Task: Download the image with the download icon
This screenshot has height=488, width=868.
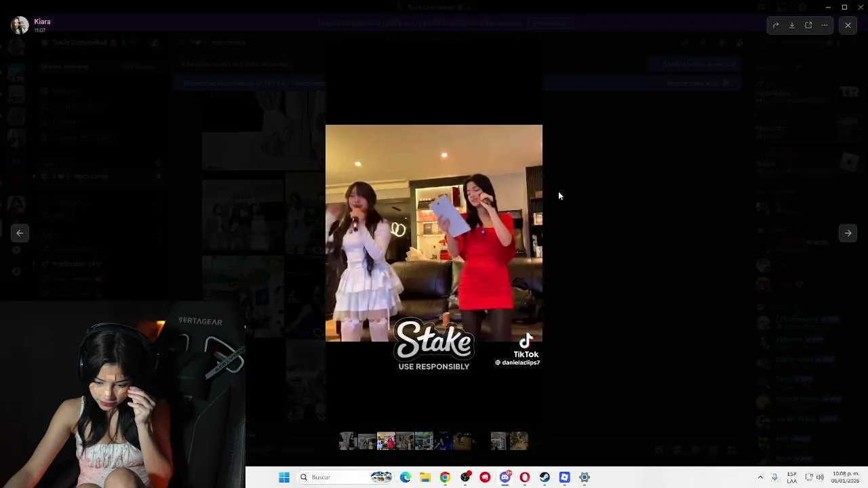Action: 792,26
